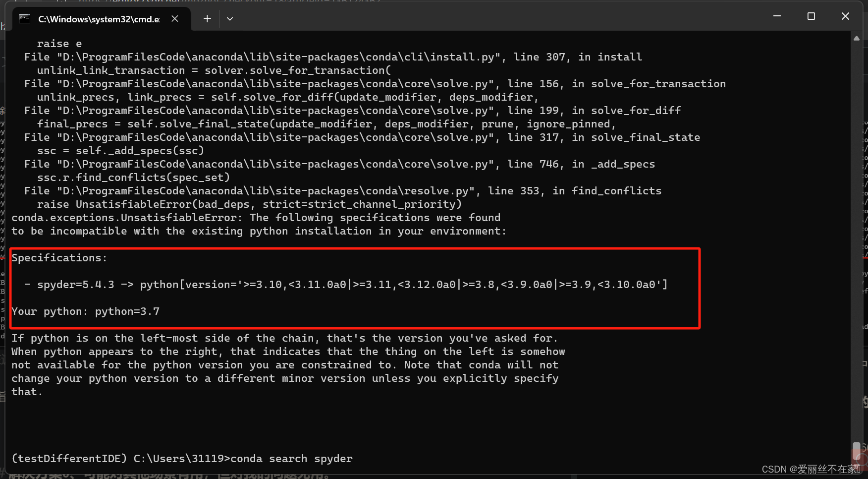Click the install.py line 307 traceback entry
Image resolution: width=868 pixels, height=479 pixels.
click(x=333, y=57)
